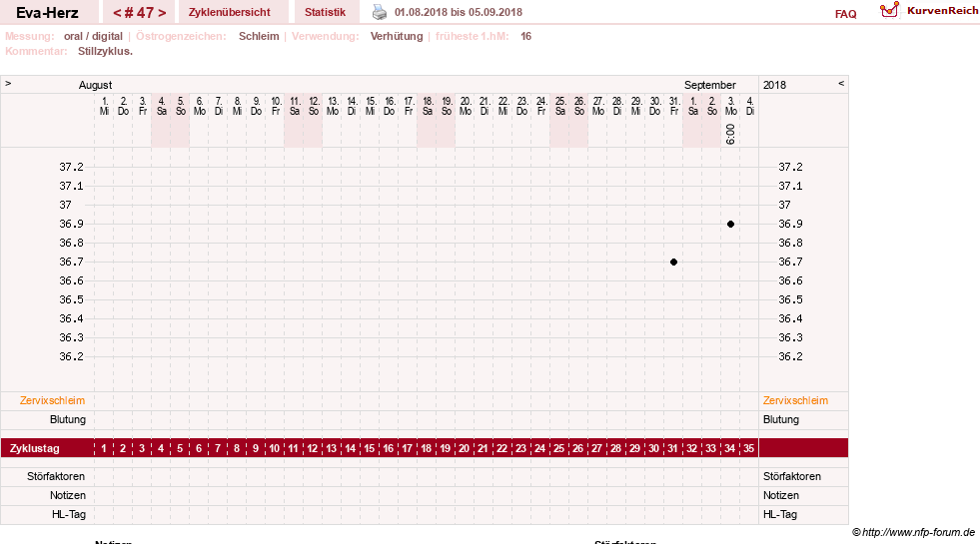
Task: Click the 1. Mi date column header
Action: pyautogui.click(x=104, y=106)
